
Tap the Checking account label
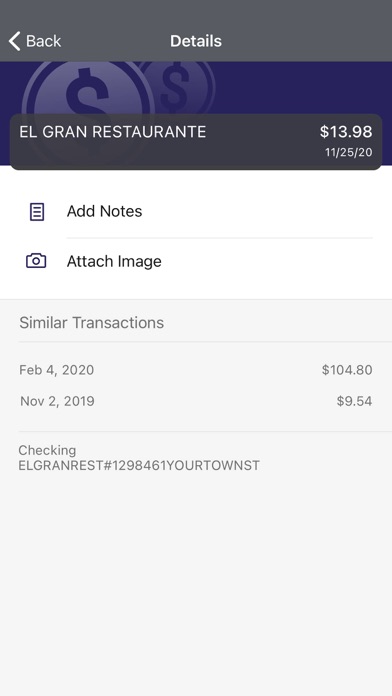(47, 451)
